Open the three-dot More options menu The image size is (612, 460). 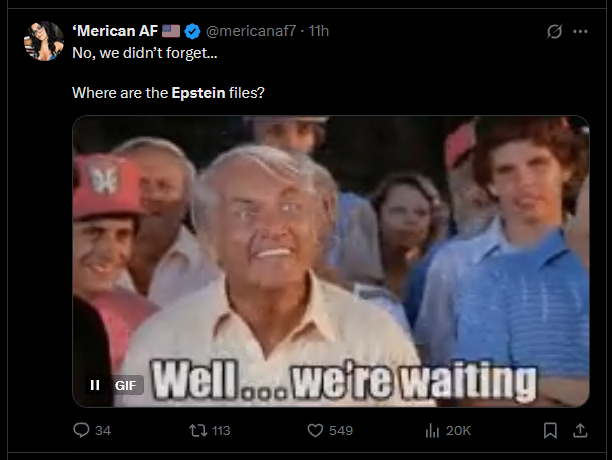coord(580,31)
